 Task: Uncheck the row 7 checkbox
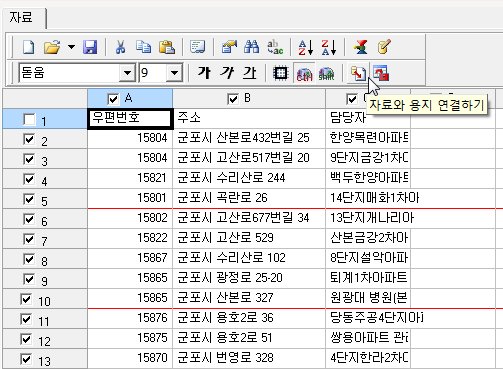click(x=29, y=239)
